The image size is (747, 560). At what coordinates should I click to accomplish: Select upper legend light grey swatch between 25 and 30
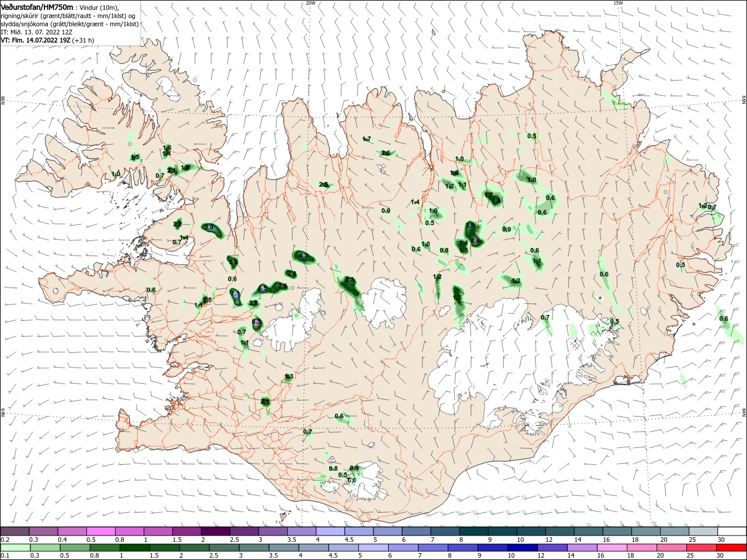point(703,531)
